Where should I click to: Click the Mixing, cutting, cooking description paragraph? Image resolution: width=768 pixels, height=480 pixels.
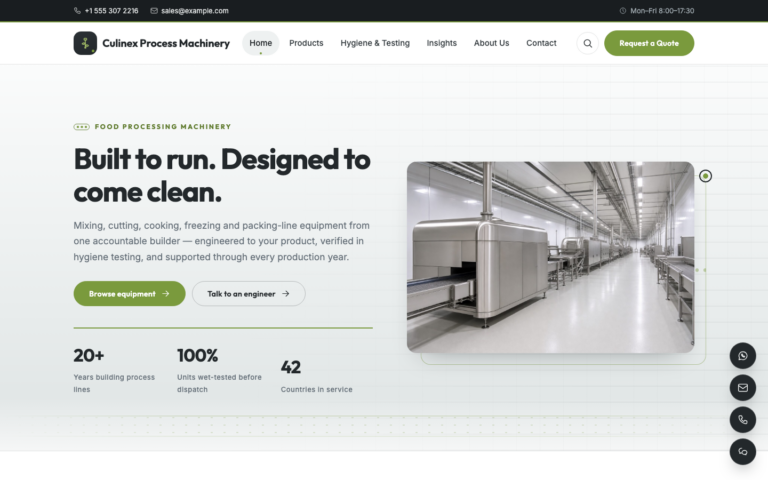pyautogui.click(x=221, y=241)
